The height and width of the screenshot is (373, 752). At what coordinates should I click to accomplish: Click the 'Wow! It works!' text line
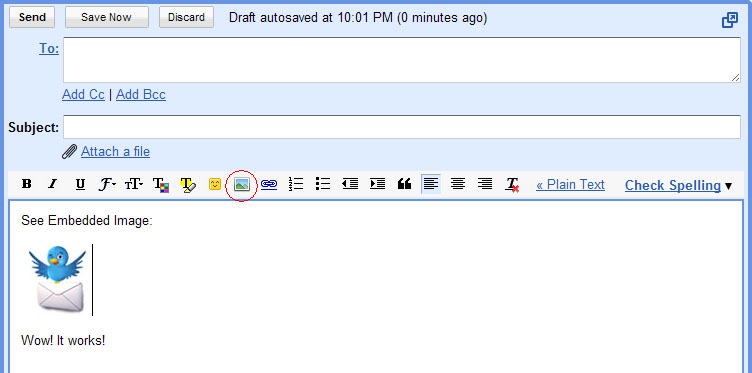click(63, 341)
